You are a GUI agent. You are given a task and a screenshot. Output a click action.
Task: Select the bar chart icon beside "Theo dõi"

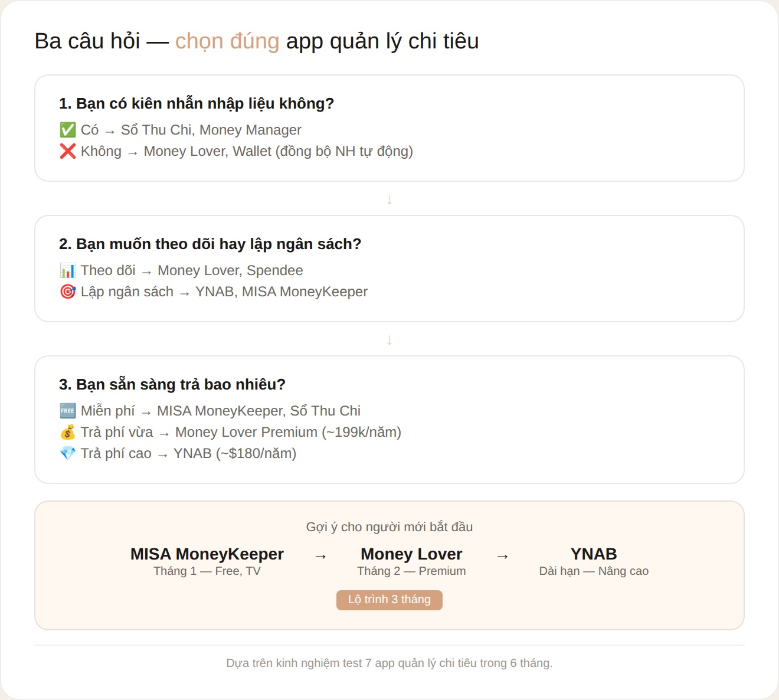point(68,270)
